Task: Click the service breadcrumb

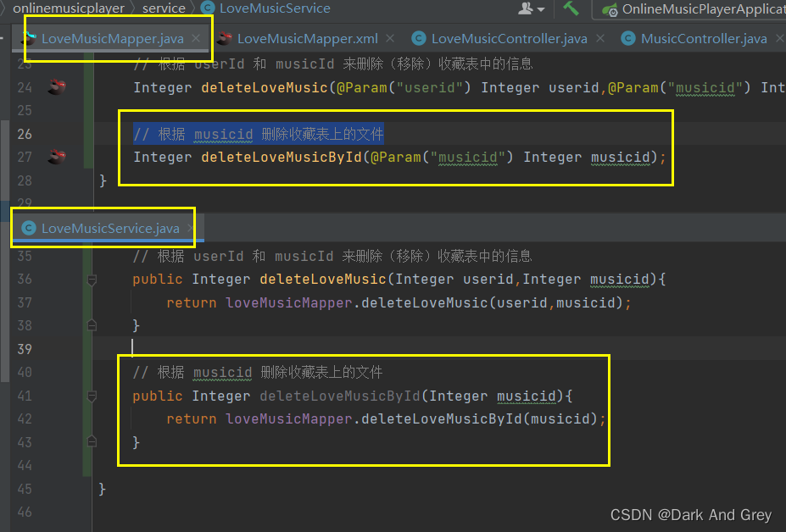Action: 164,8
